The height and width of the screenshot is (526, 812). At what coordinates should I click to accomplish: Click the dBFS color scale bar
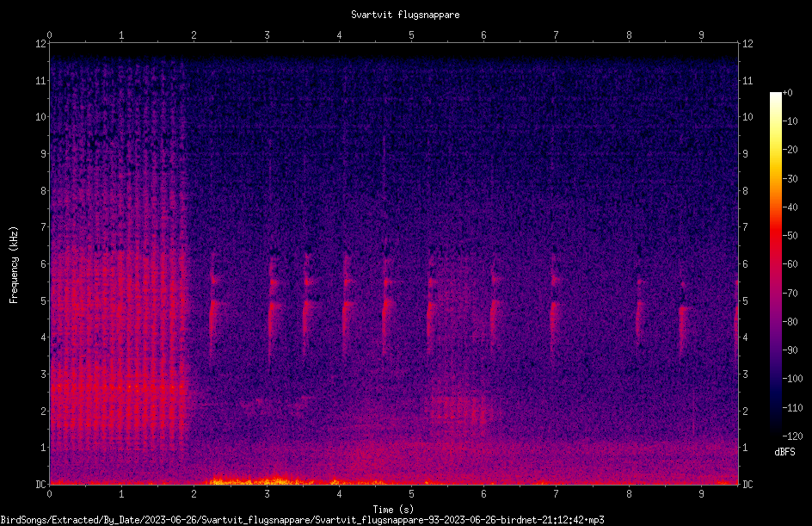point(775,263)
